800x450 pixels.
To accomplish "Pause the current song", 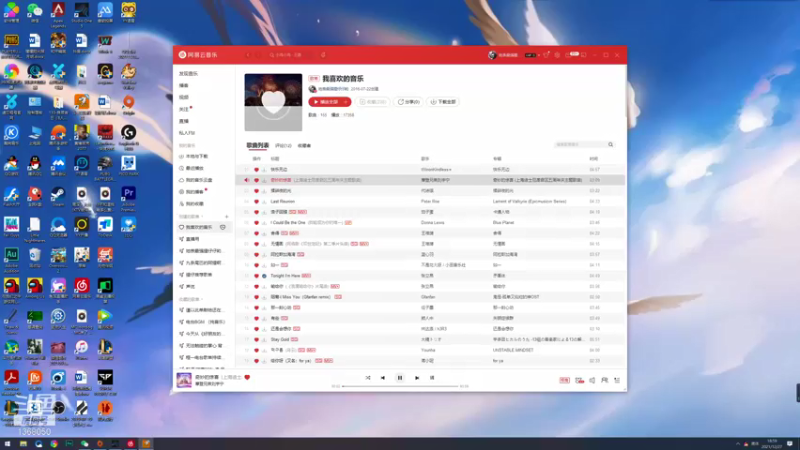I will tap(399, 378).
